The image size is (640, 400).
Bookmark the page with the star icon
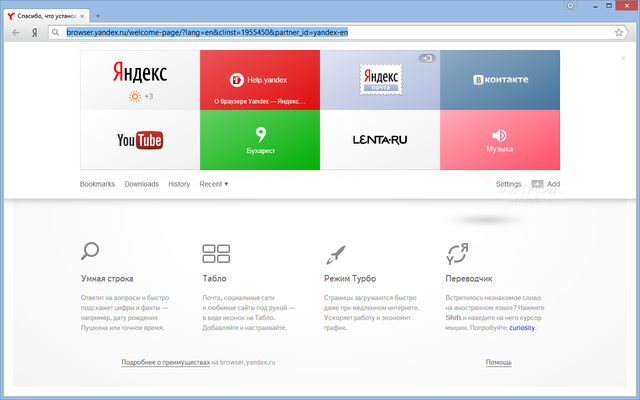pos(619,33)
